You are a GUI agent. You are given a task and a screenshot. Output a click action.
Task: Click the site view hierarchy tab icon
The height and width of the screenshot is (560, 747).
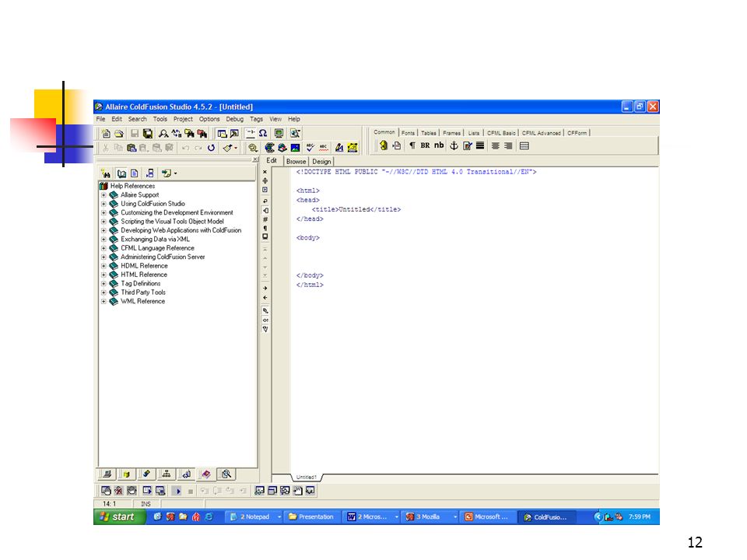pyautogui.click(x=167, y=474)
